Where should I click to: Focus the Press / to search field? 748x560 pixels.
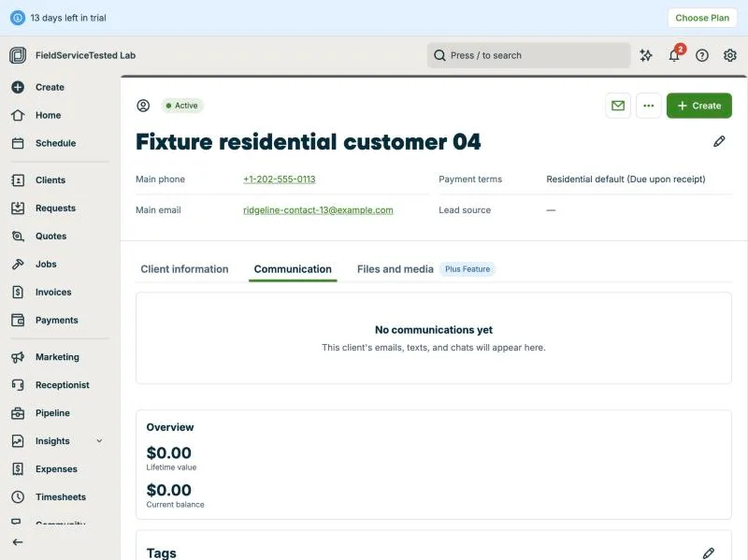[528, 55]
